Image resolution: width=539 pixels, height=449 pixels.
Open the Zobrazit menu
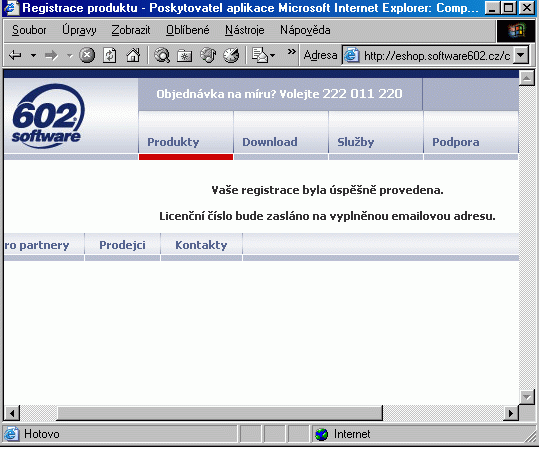(131, 30)
